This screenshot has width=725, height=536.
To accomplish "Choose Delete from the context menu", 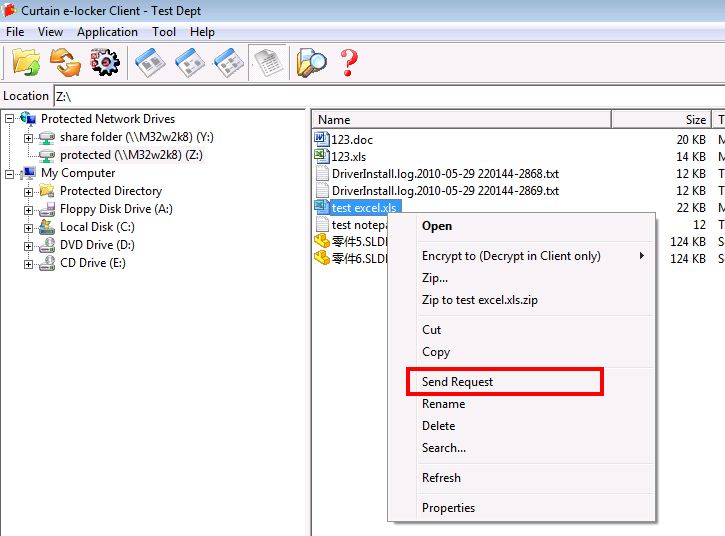I will point(521,425).
